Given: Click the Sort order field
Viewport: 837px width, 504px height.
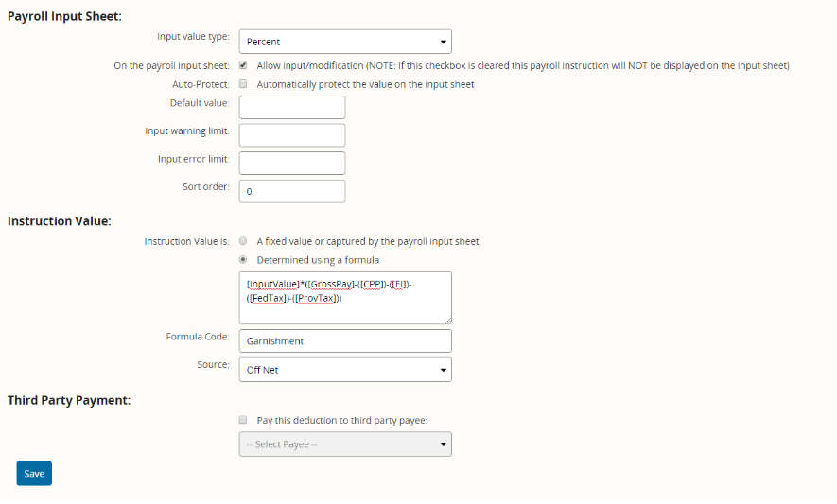Looking at the screenshot, I should point(292,191).
